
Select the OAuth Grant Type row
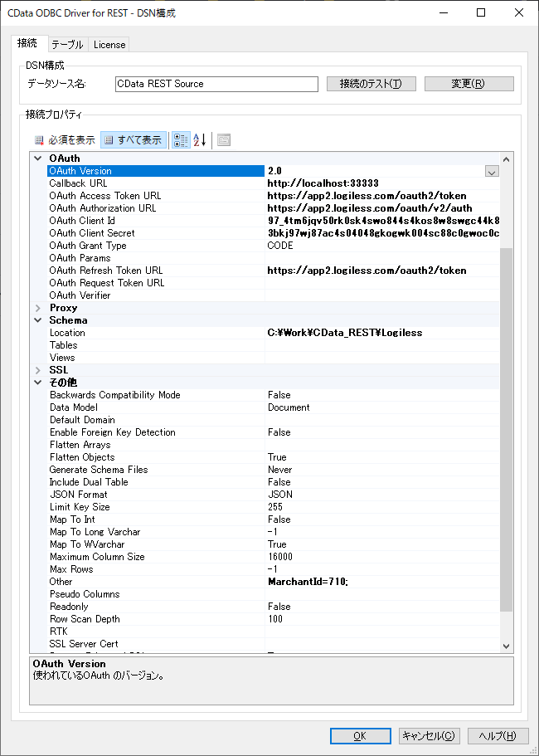click(274, 246)
